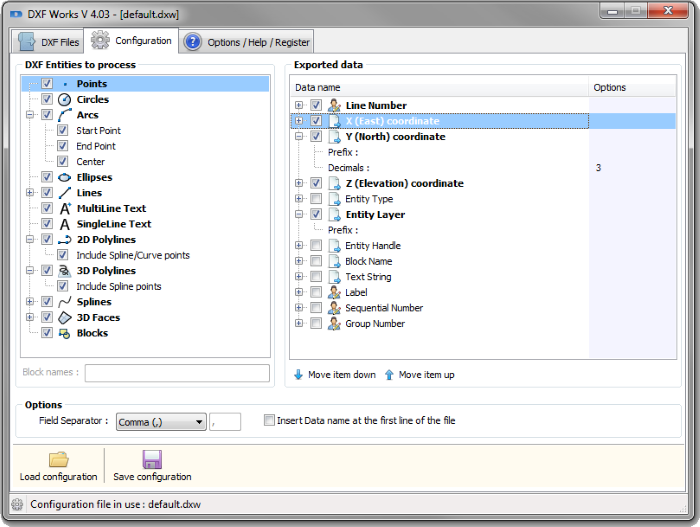Expand the Splines tree node

(30, 302)
